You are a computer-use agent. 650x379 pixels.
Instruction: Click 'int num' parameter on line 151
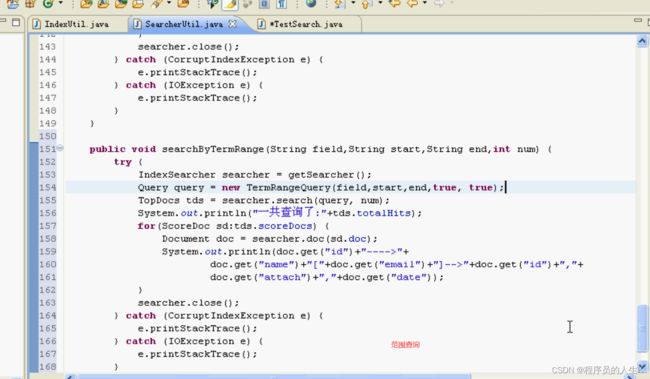point(515,149)
